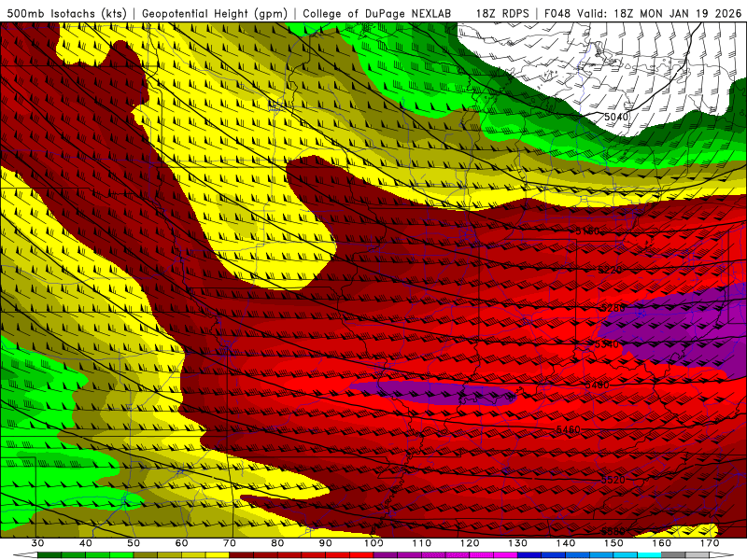747x560 pixels.
Task: Click the 5340 height contour label
Action: [x=606, y=344]
